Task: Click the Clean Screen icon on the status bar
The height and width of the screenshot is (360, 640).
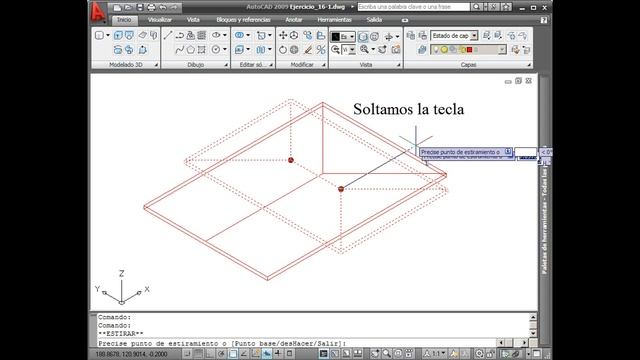Action: click(537, 353)
